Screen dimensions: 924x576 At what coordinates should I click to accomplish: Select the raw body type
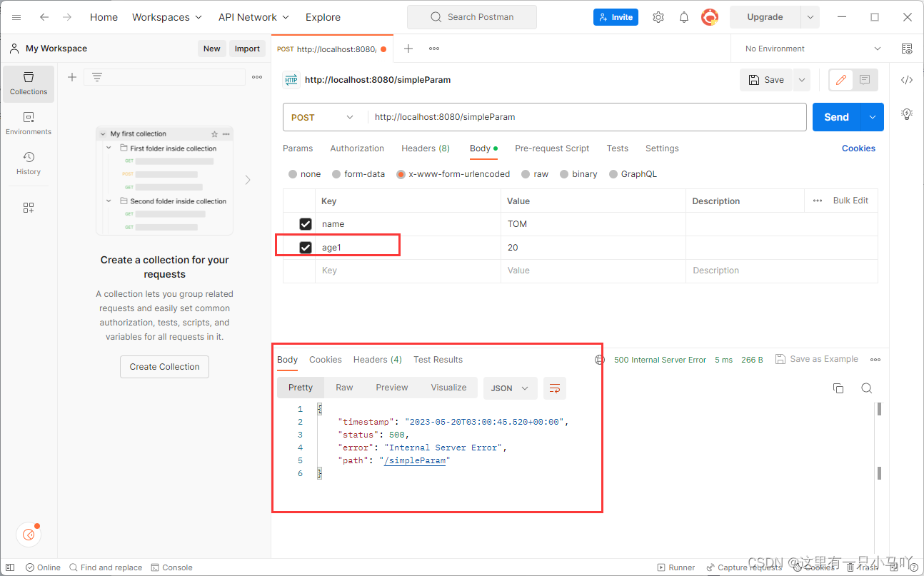click(526, 174)
